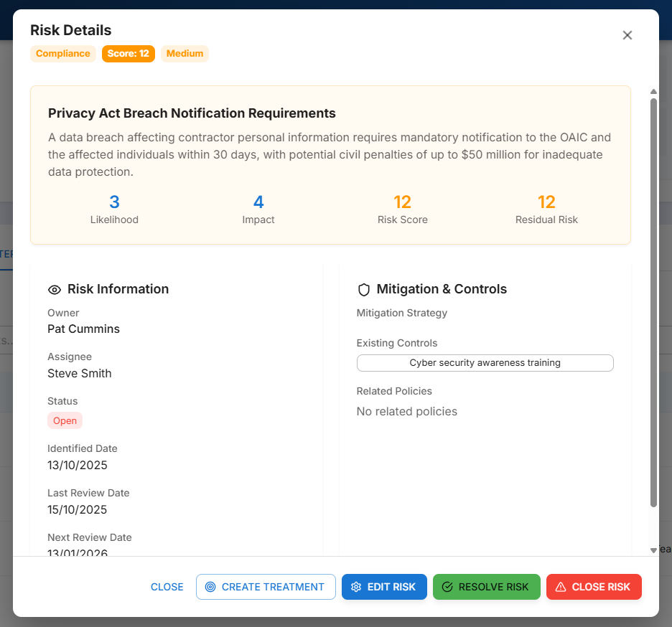Click the target icon in Create Treatment

click(x=210, y=587)
